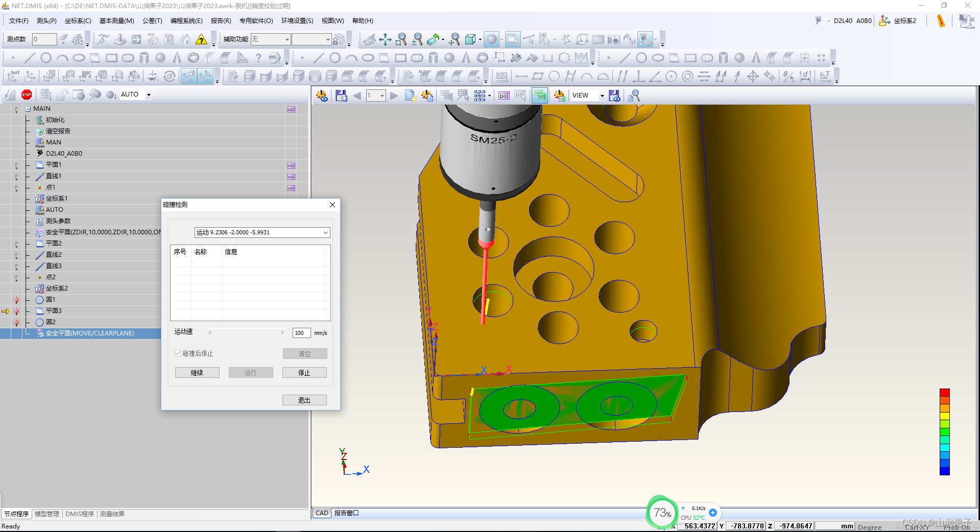980x532 pixels.
Task: Click the speed slider left arrow
Action: pyautogui.click(x=210, y=333)
